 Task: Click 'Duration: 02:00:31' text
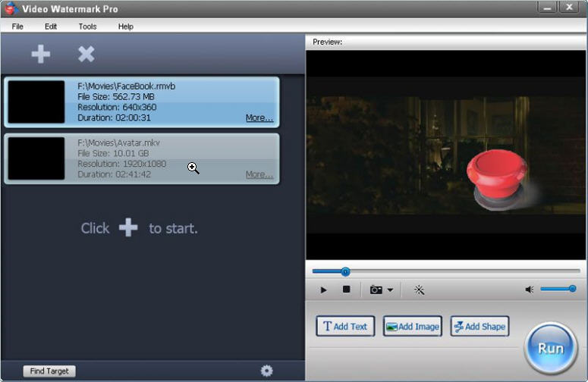coord(114,117)
